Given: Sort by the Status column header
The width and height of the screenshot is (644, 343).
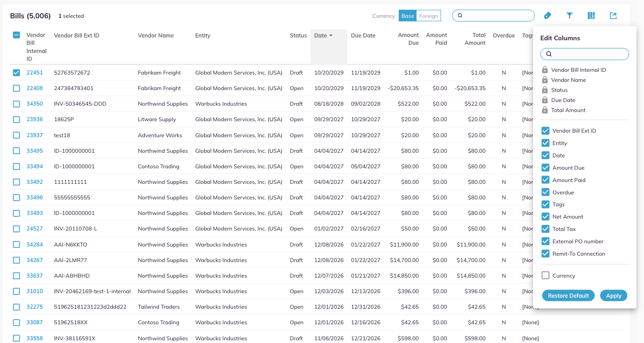Looking at the screenshot, I should [x=298, y=36].
